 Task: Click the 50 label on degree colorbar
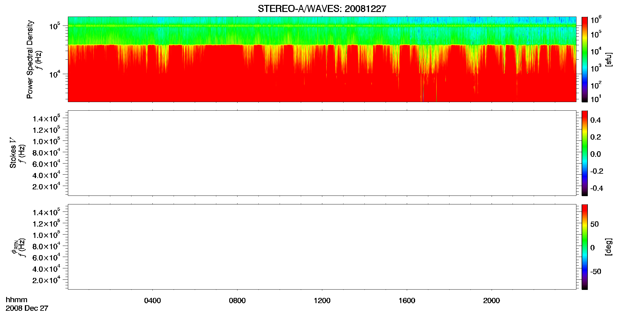(595, 224)
